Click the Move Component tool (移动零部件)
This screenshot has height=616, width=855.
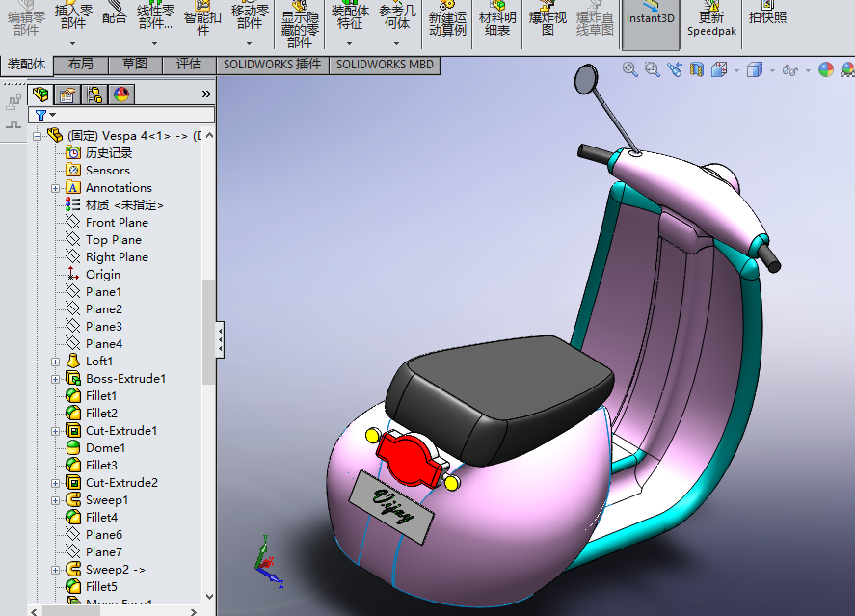pyautogui.click(x=250, y=16)
